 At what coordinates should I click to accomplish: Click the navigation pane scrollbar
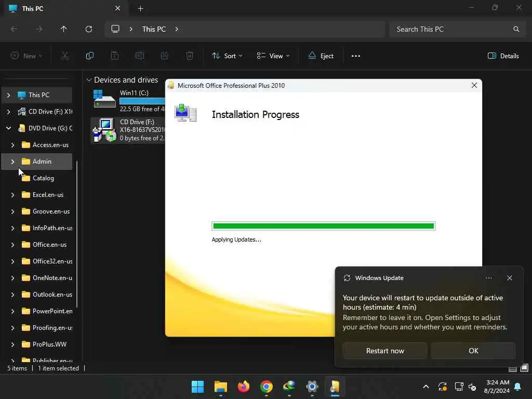point(77,234)
